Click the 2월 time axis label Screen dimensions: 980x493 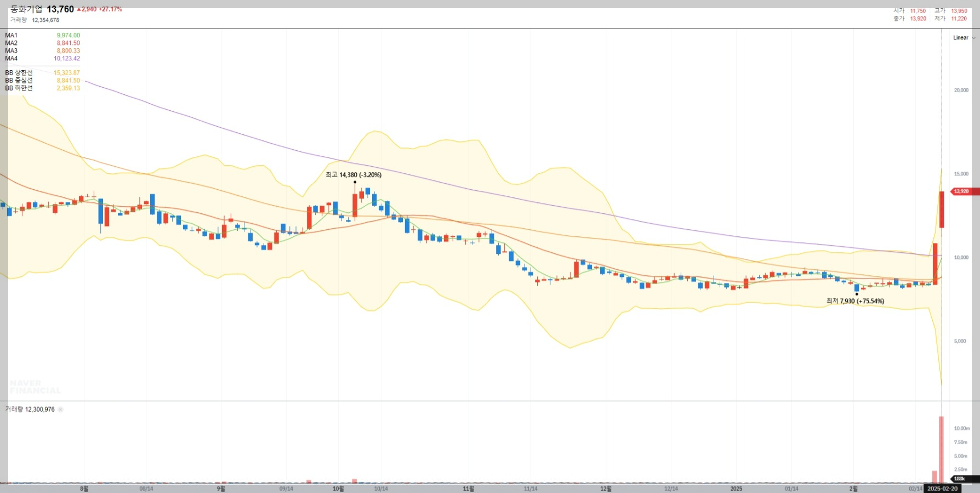coord(853,489)
